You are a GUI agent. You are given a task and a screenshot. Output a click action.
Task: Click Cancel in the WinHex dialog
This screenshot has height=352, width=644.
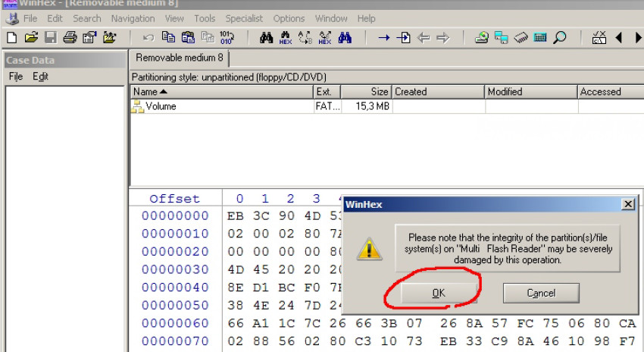(541, 293)
